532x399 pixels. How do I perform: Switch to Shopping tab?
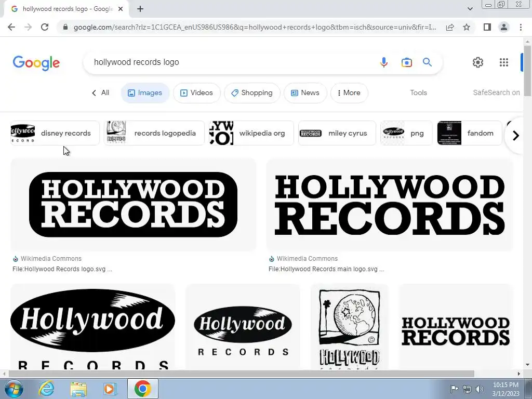[252, 93]
